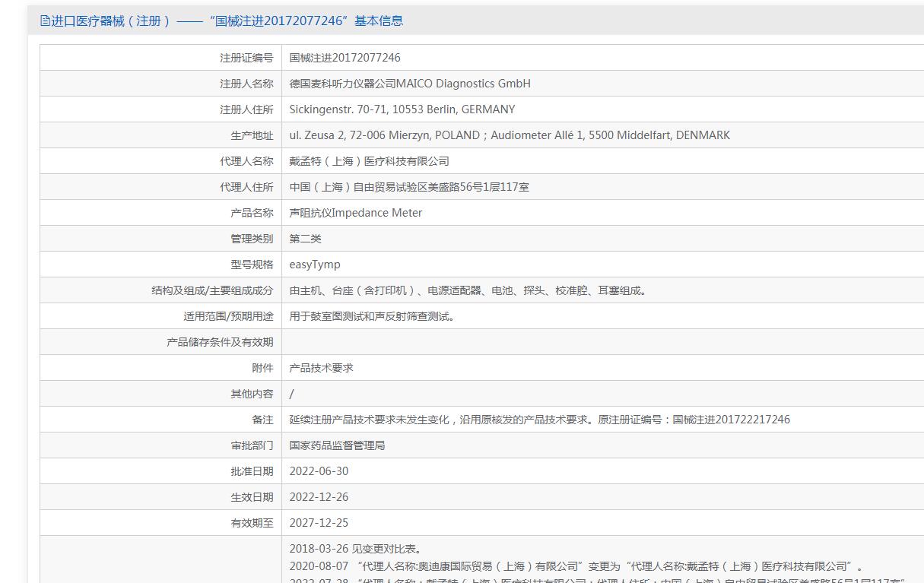Open the 产品技术要求 attachment
The image size is (924, 583).
coord(321,368)
